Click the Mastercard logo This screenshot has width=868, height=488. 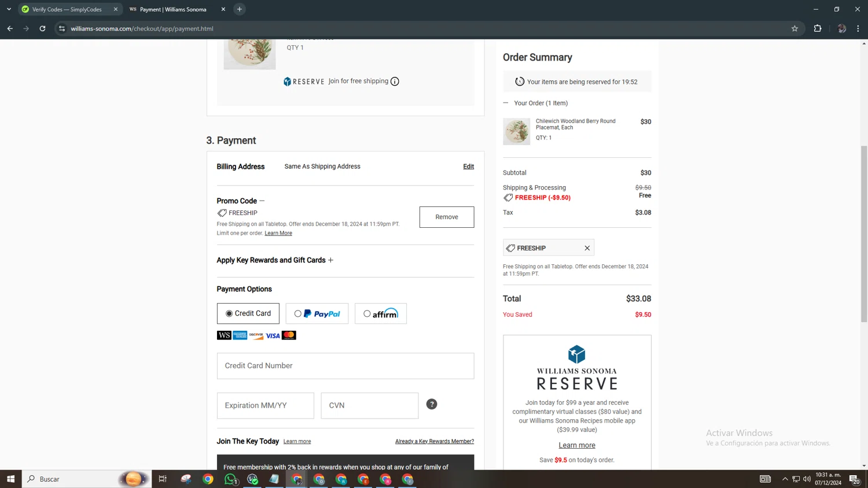289,335
